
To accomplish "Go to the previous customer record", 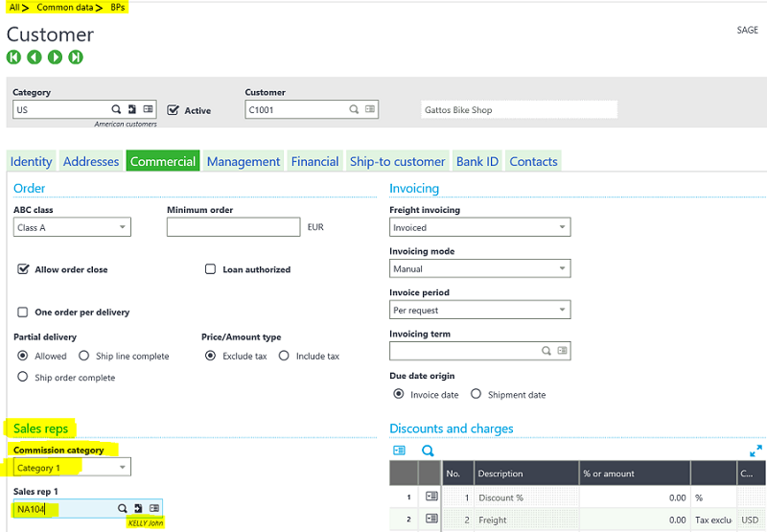I will 35,58.
